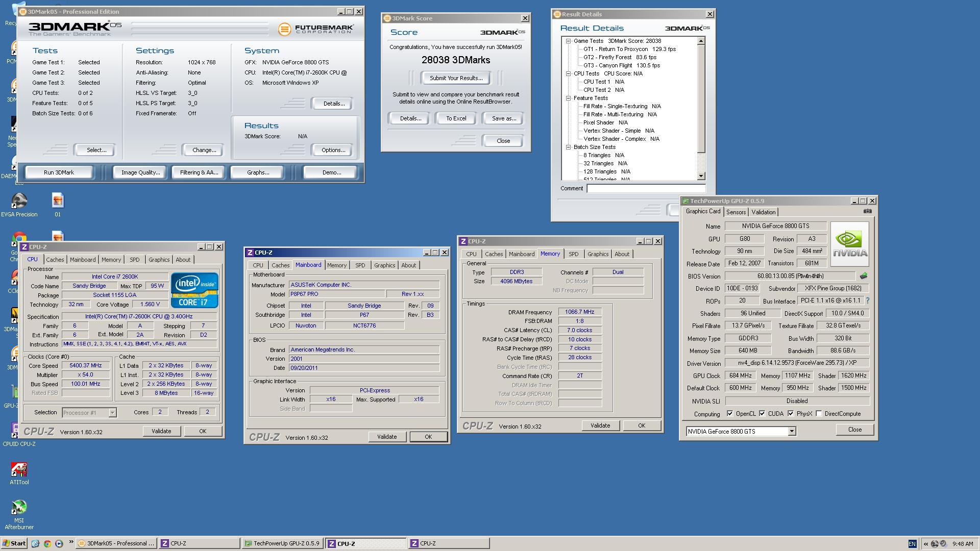Collapse CPU Tests tree node
Viewport: 980px width, 551px height.
(568, 73)
